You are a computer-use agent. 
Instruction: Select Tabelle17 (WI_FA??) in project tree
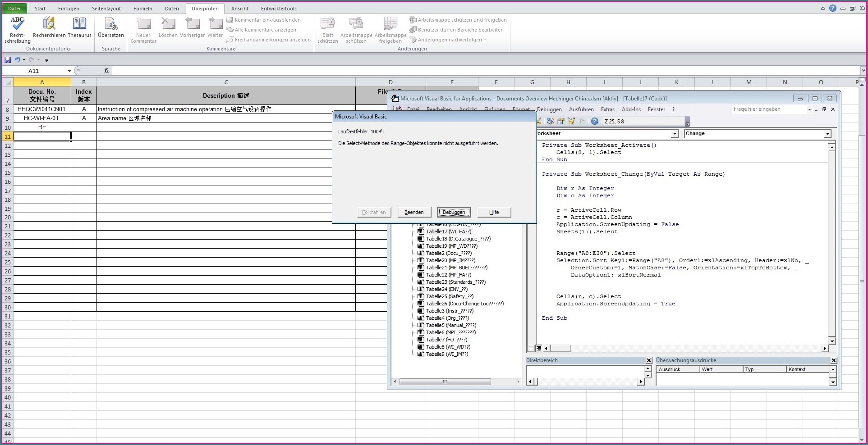click(448, 232)
